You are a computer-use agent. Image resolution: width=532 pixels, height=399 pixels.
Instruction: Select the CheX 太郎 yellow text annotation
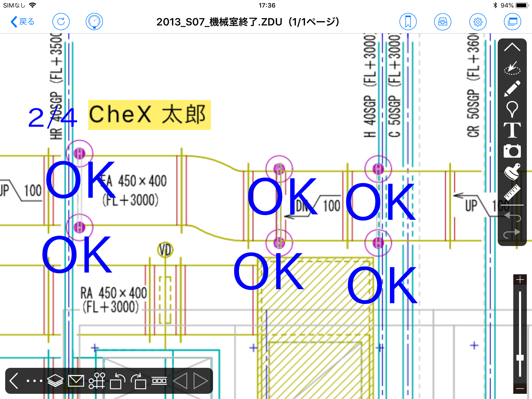click(x=149, y=115)
